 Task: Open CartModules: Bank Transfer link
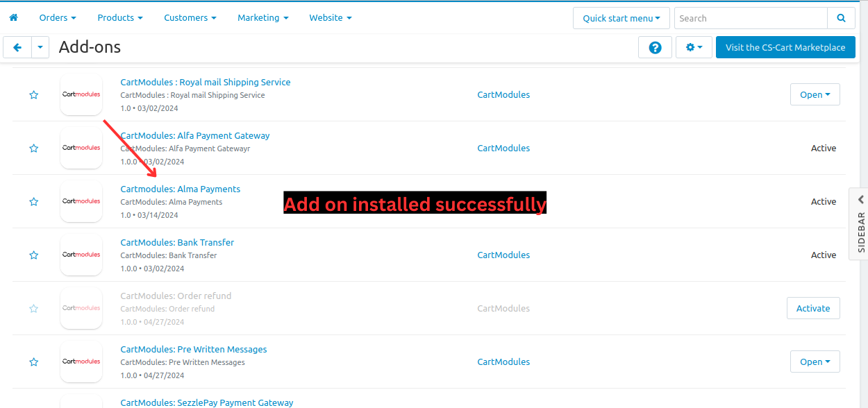[x=177, y=242]
